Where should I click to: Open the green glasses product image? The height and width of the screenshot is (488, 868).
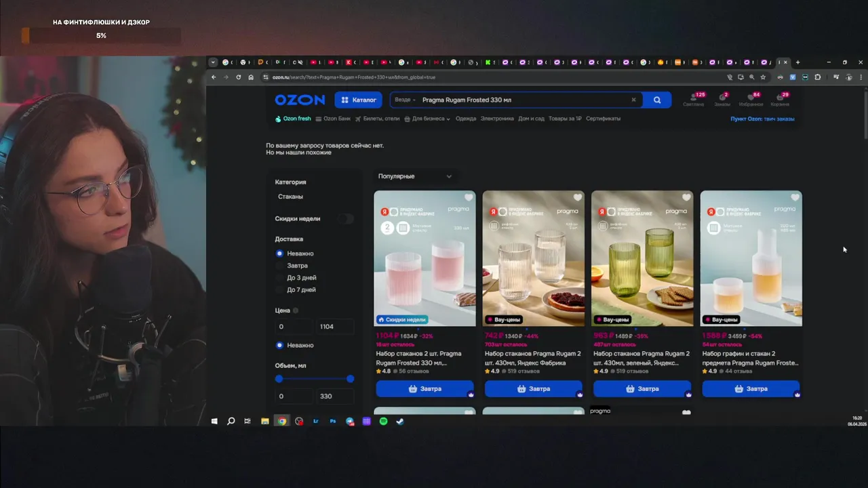[x=642, y=258]
